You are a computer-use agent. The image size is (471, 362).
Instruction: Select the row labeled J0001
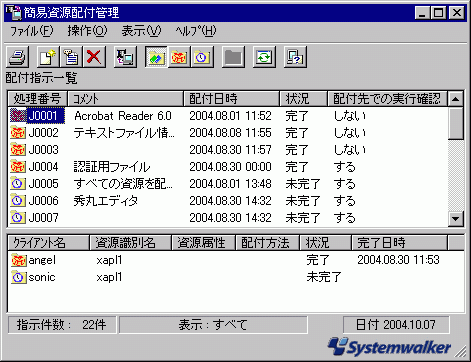(x=228, y=116)
